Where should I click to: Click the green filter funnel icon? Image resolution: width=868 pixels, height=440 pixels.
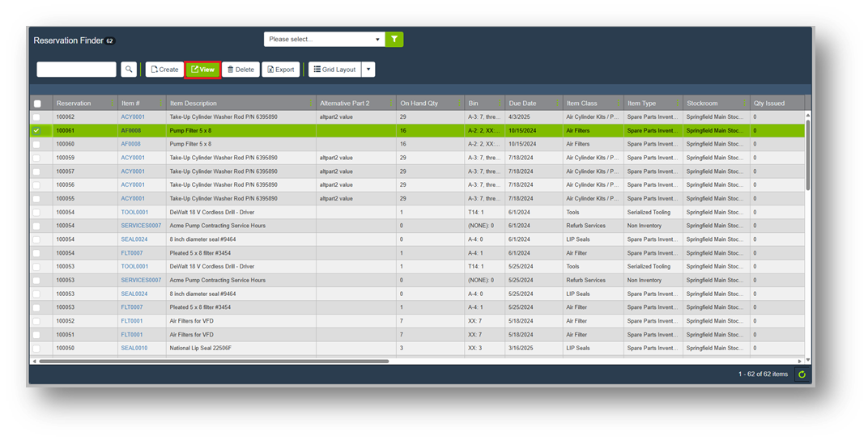tap(394, 39)
